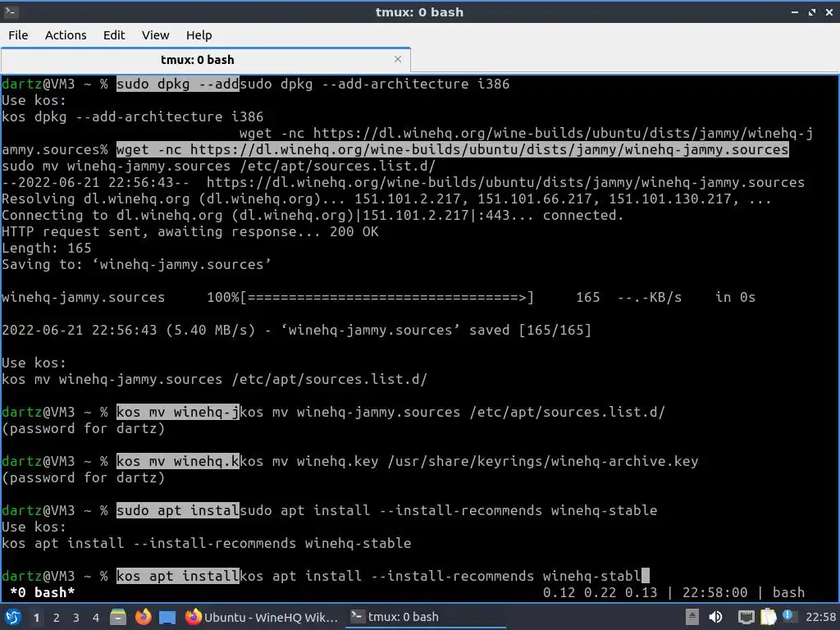840x630 pixels.
Task: Maximize the terminal window
Action: (811, 11)
